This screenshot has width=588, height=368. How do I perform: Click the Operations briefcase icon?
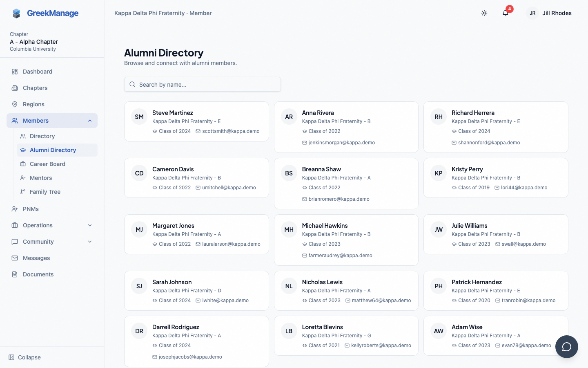[15, 225]
